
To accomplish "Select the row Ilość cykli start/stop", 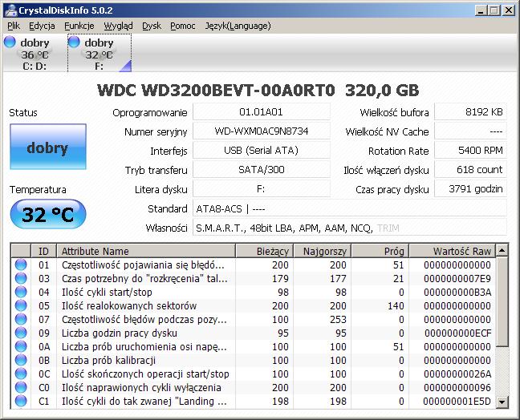I will pyautogui.click(x=254, y=292).
